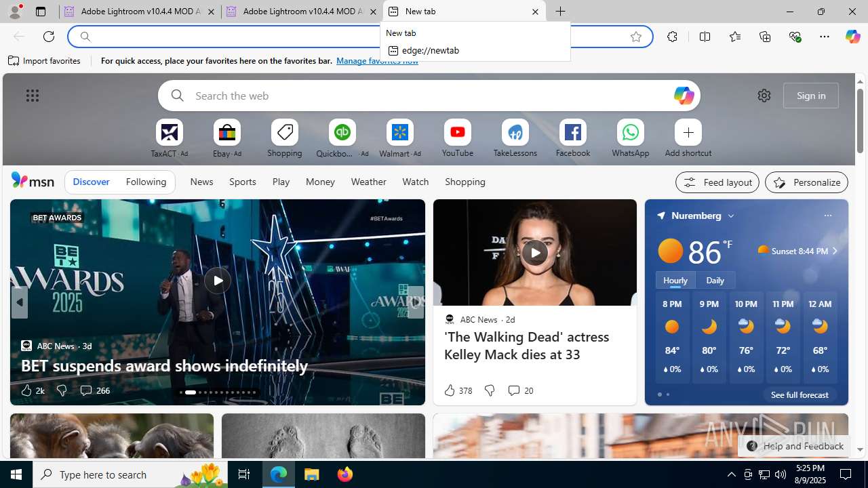Expand the Sunset details arrow

pyautogui.click(x=835, y=251)
